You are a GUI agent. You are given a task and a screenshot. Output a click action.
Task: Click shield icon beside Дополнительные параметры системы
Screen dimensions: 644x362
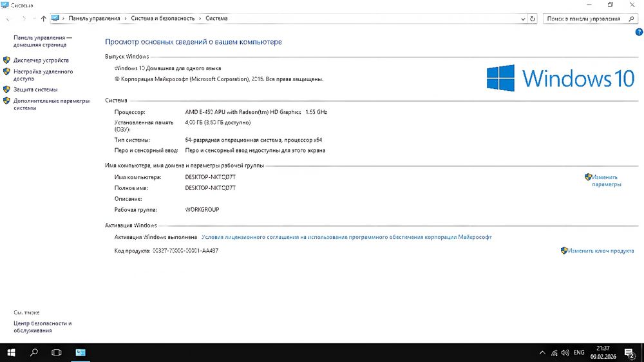point(6,100)
